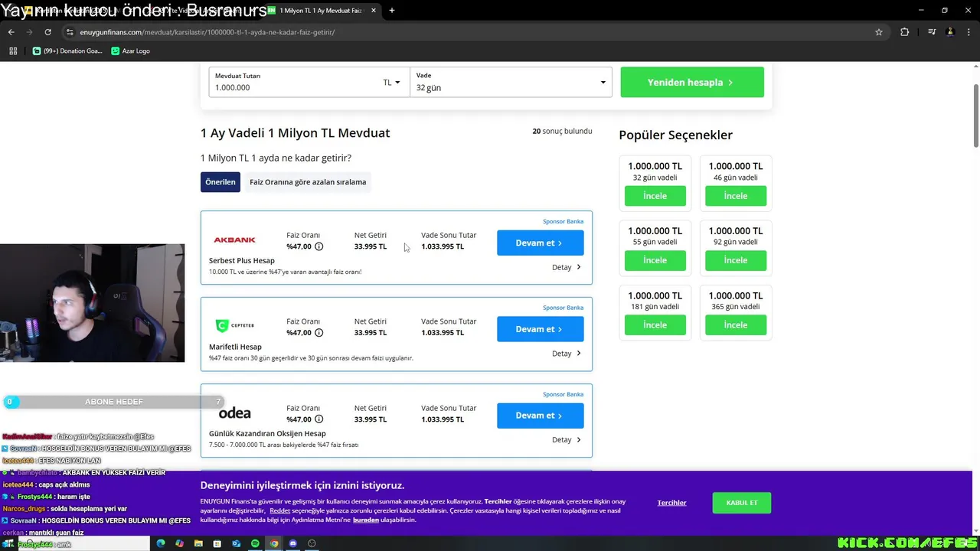This screenshot has width=980, height=551.
Task: Click İncele for 365 gün vadeli
Action: (x=736, y=325)
